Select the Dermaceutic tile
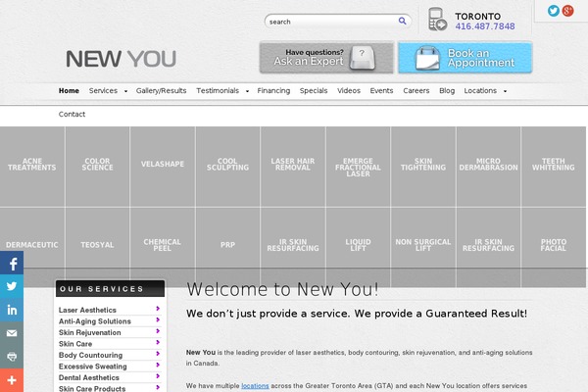 [x=32, y=245]
